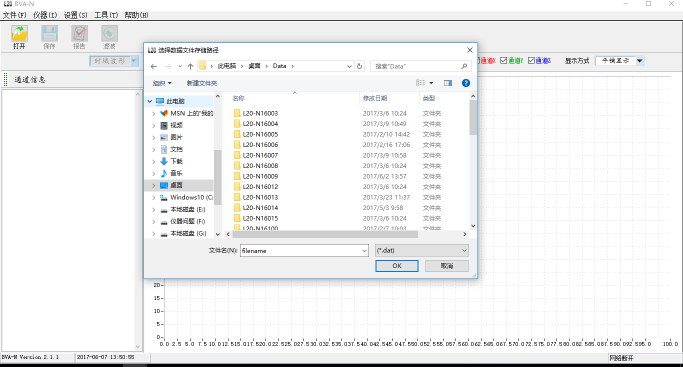Click the 桌面 breadcrumb in address bar
Screen dimensions: 683x367
click(254, 66)
